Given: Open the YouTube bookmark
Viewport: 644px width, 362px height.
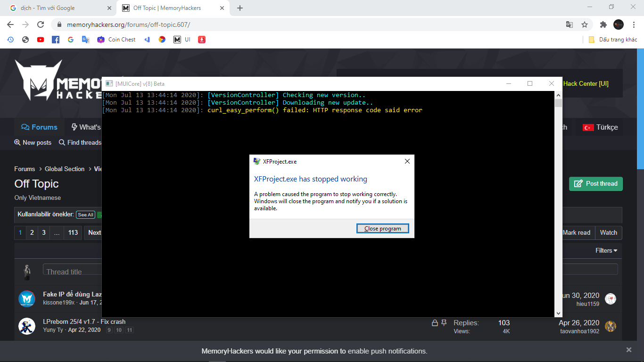Looking at the screenshot, I should click(x=41, y=40).
